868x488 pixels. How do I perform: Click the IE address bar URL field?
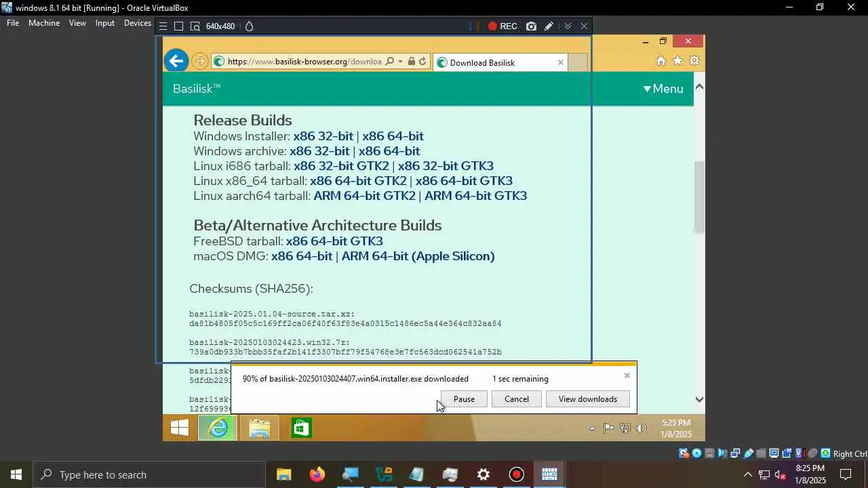[304, 62]
